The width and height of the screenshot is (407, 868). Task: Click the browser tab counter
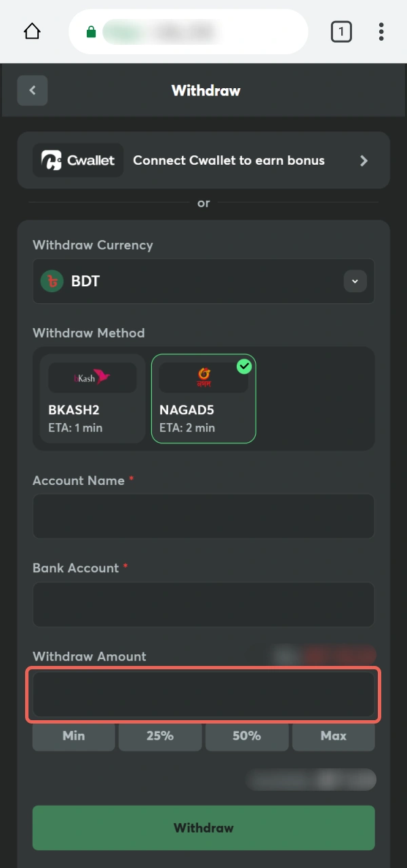(341, 31)
